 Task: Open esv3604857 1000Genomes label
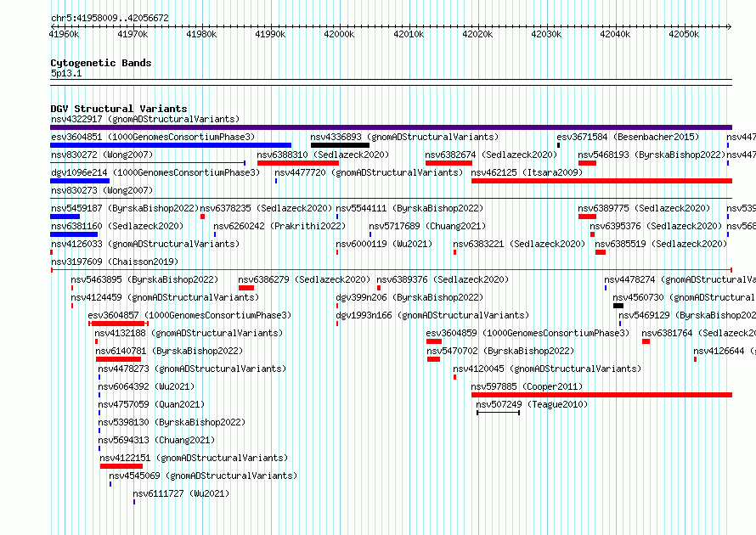(x=189, y=315)
